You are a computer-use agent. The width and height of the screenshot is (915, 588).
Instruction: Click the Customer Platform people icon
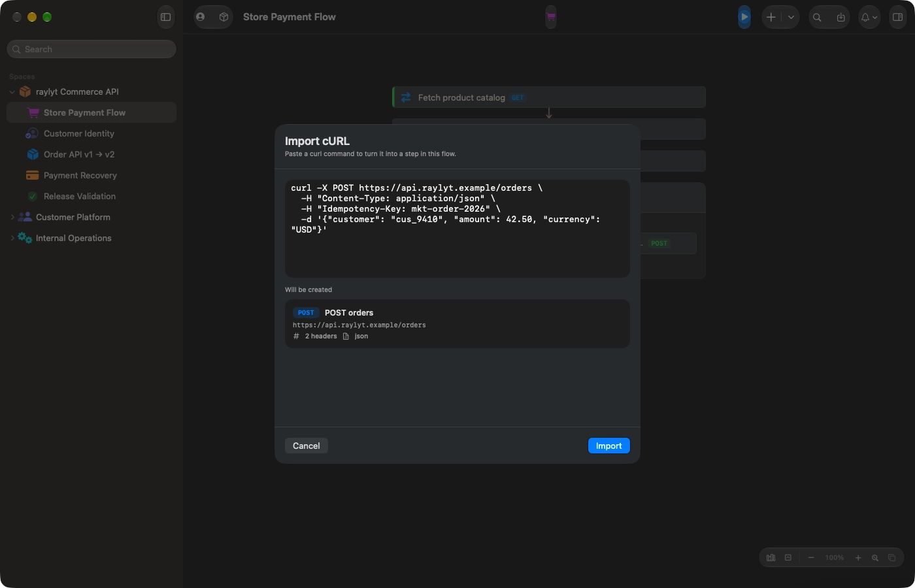pos(25,217)
